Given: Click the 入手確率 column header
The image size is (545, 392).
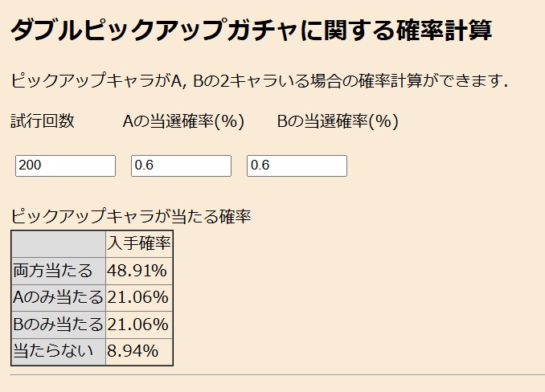Looking at the screenshot, I should (139, 243).
